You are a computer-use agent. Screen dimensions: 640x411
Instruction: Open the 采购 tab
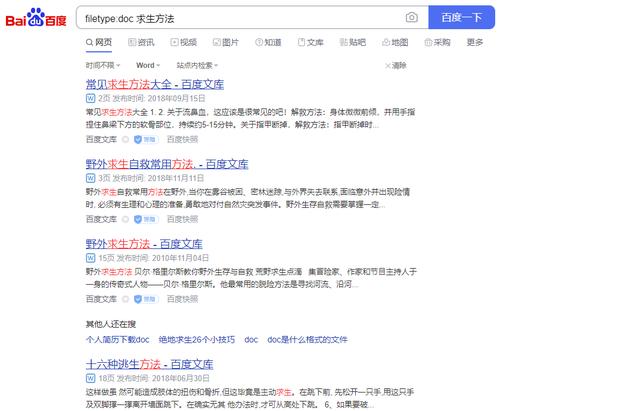click(437, 42)
